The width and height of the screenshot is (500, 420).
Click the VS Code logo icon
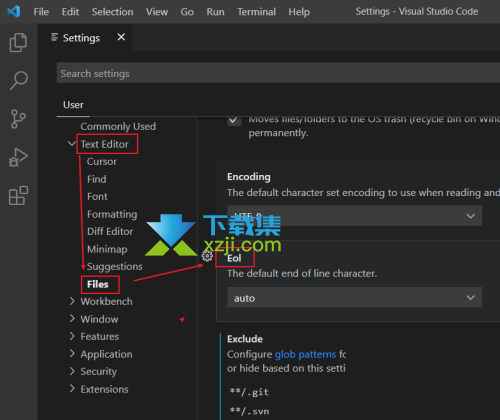(x=14, y=12)
